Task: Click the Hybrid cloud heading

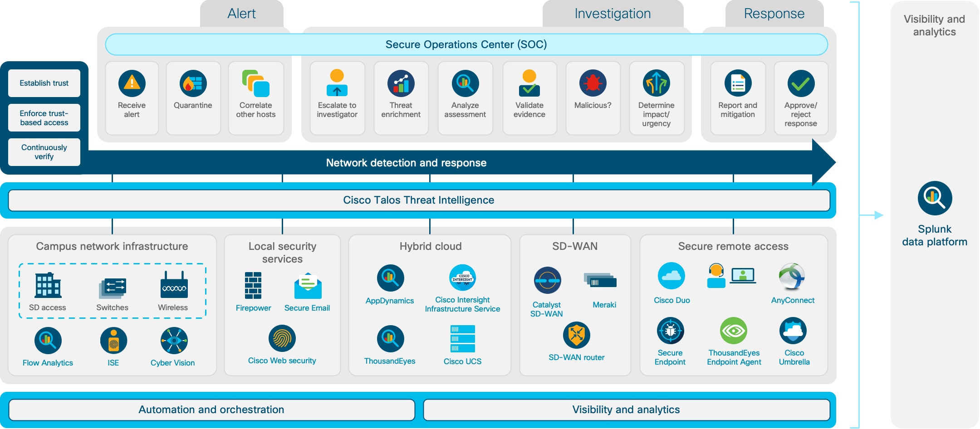Action: click(431, 246)
